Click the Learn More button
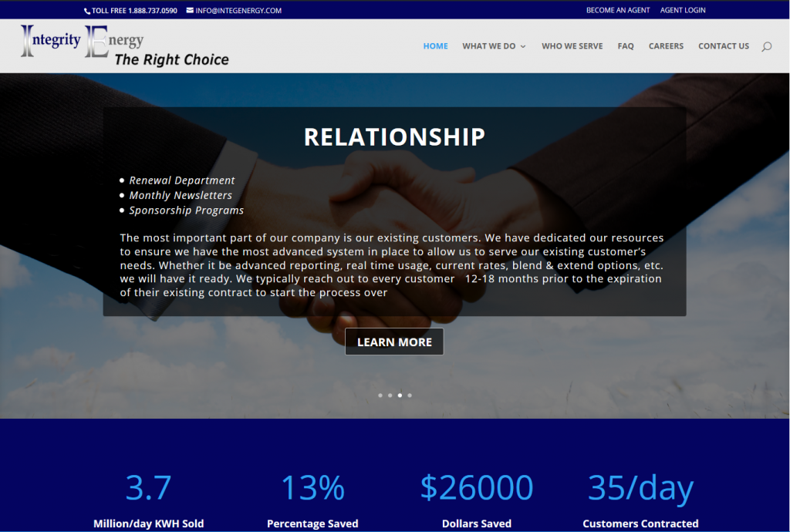Viewport: 790px width, 532px height. click(x=394, y=342)
